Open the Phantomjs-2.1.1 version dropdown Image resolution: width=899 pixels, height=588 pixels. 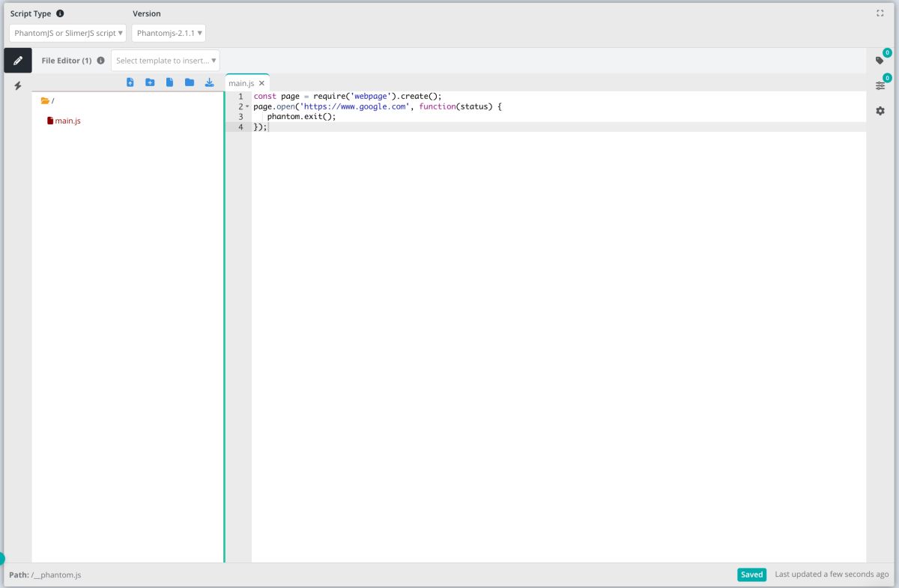pyautogui.click(x=169, y=33)
